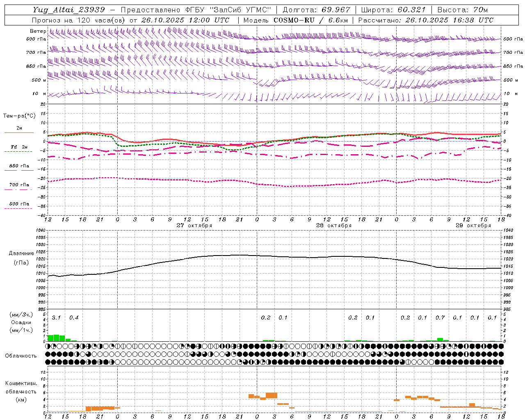Click the computed time "Рассчитано: 26.10.2025 16:38 UTC"
Viewport: 525px width, 420px height.
click(426, 20)
